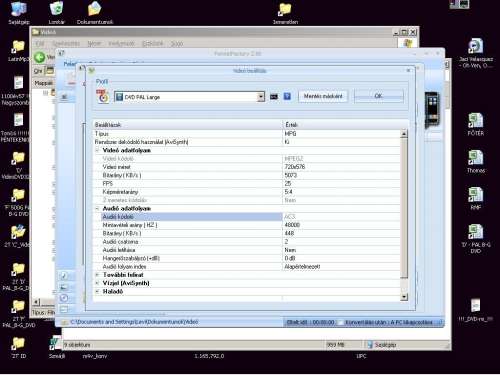Click the sampling rate value 48000
Image resolution: width=500 pixels, height=375 pixels.
point(292,225)
